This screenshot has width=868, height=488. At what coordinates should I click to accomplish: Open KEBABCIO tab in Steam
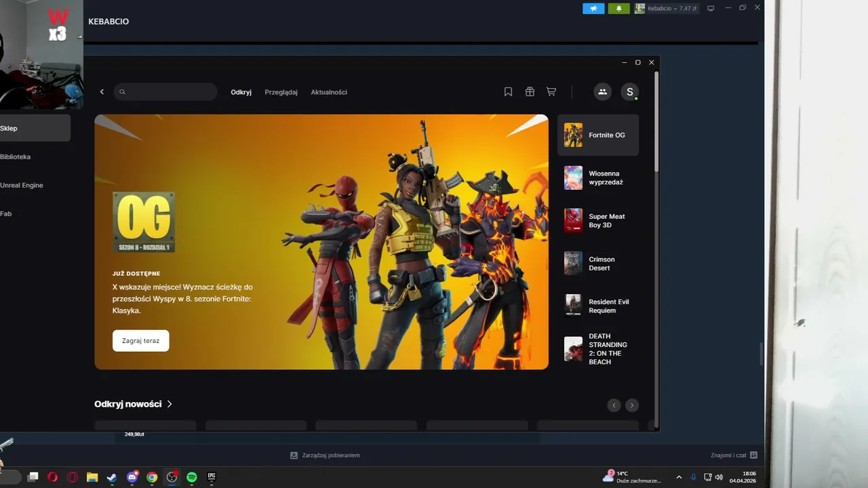108,22
